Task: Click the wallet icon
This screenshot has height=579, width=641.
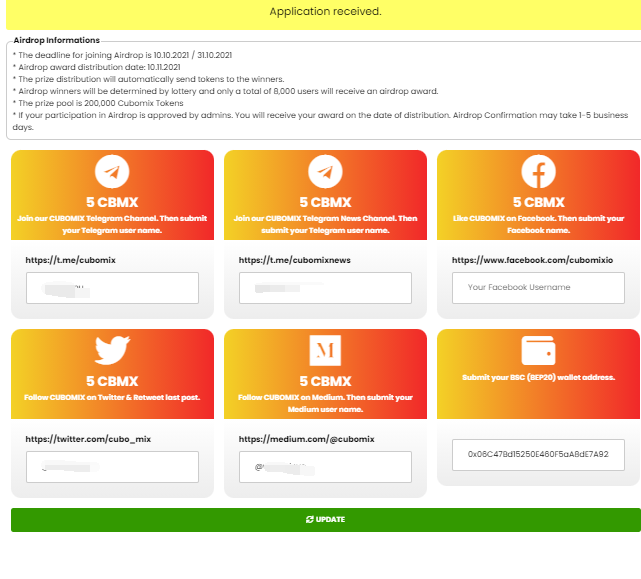Action: click(x=538, y=350)
